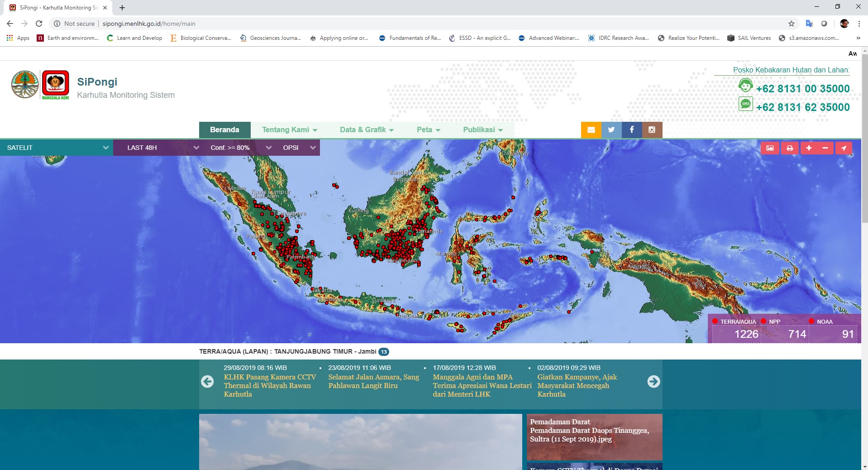Viewport: 868px width, 470px height.
Task: Open the Instagram icon link
Action: tap(652, 130)
